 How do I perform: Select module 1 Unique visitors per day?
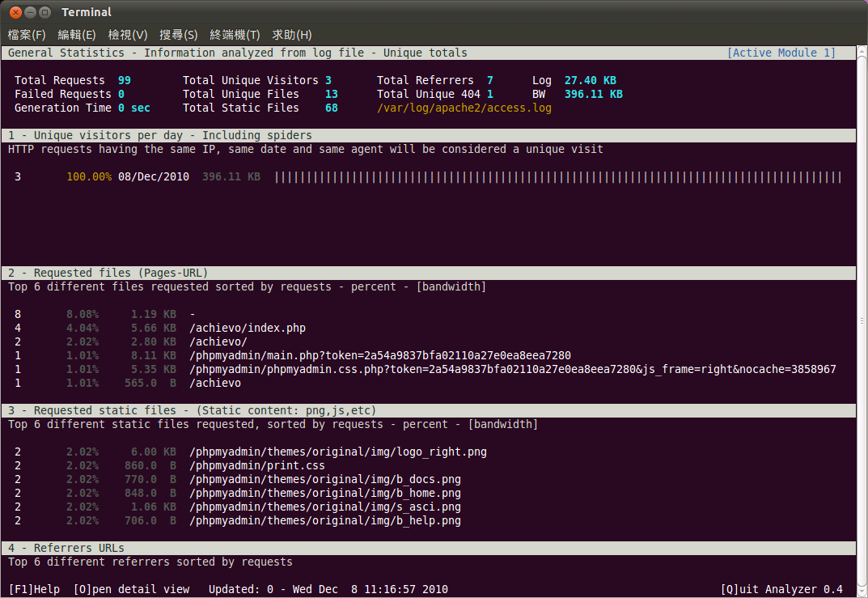tap(429, 135)
